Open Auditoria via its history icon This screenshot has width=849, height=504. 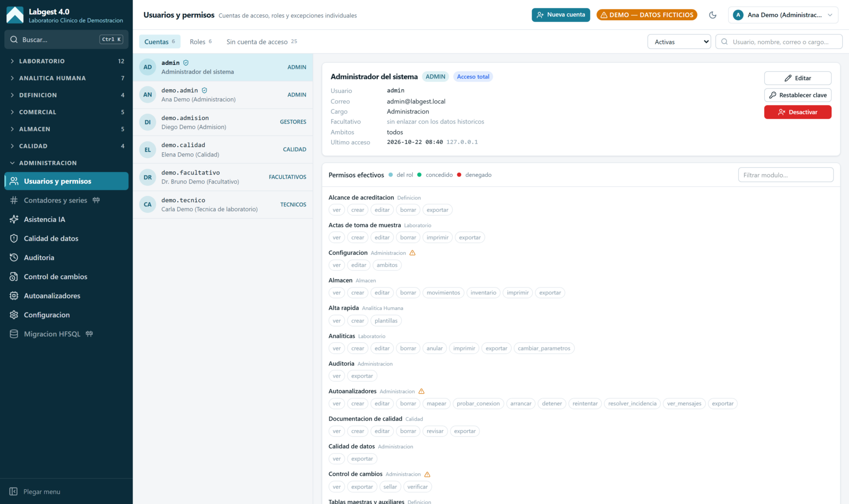[x=14, y=257]
